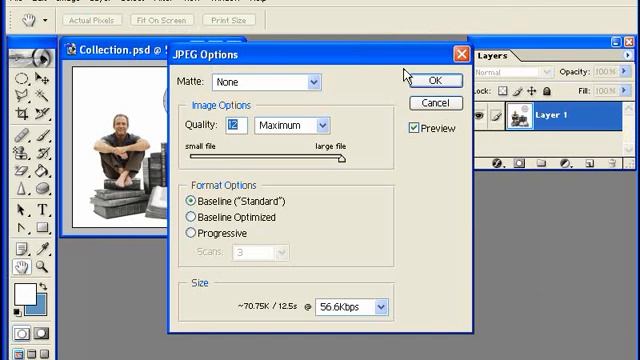Select the Sponge tool in toolbox
640x360 pixels.
click(x=42, y=189)
